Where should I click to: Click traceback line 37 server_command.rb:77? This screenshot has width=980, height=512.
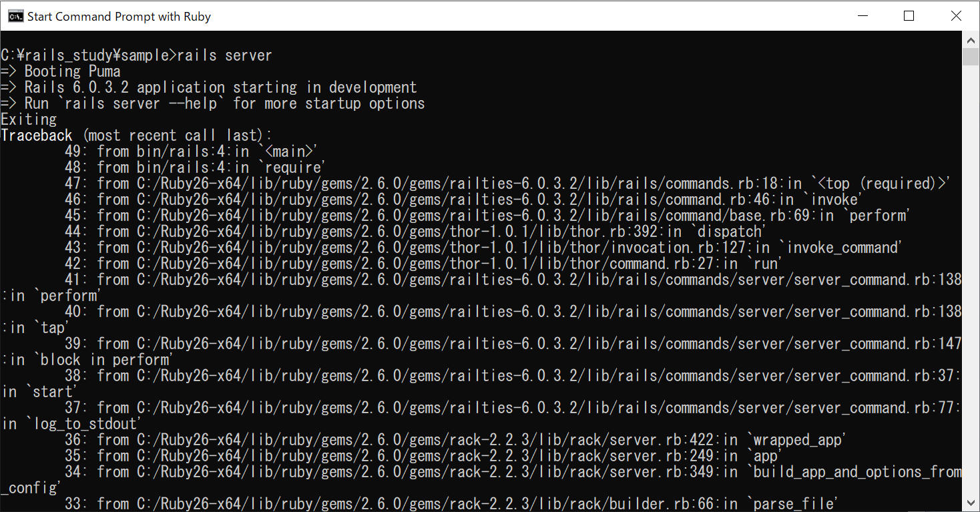(x=513, y=408)
